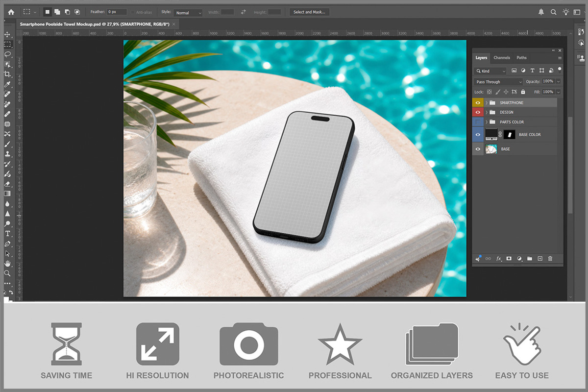This screenshot has width=588, height=392.
Task: Toggle the Anti-alias checkbox
Action: tap(133, 12)
